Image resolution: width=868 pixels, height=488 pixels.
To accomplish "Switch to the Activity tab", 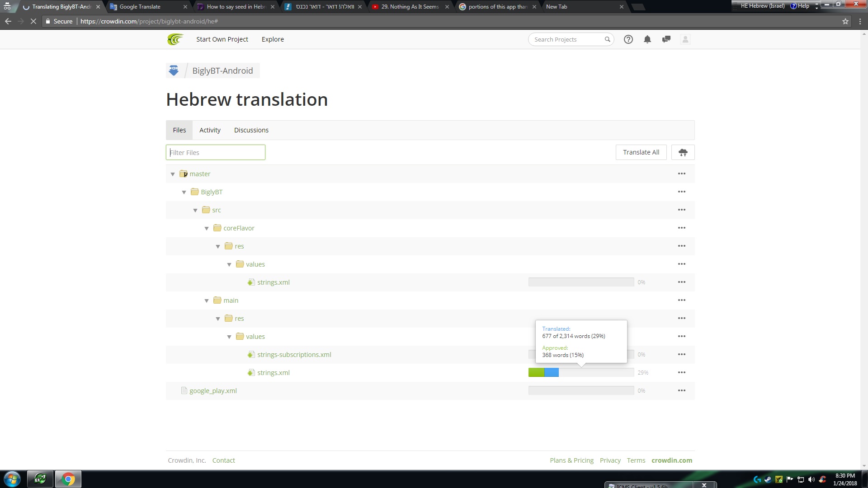I will point(210,130).
